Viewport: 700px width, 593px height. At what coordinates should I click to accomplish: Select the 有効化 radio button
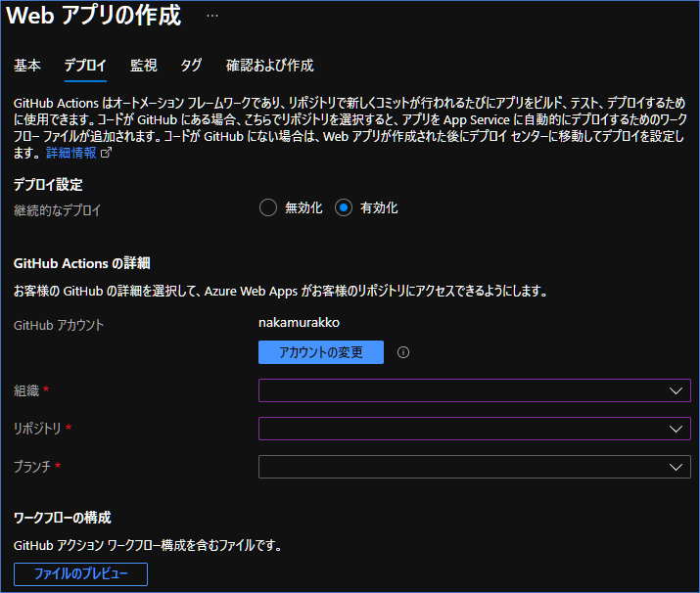click(x=344, y=207)
